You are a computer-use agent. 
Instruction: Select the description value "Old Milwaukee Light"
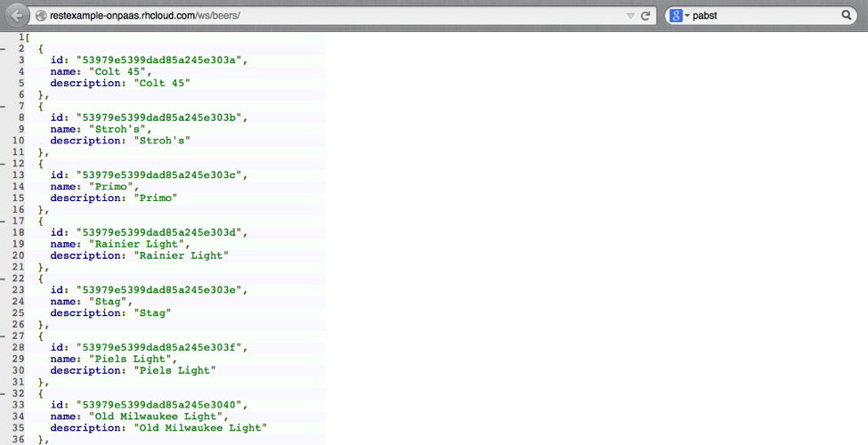[x=200, y=428]
